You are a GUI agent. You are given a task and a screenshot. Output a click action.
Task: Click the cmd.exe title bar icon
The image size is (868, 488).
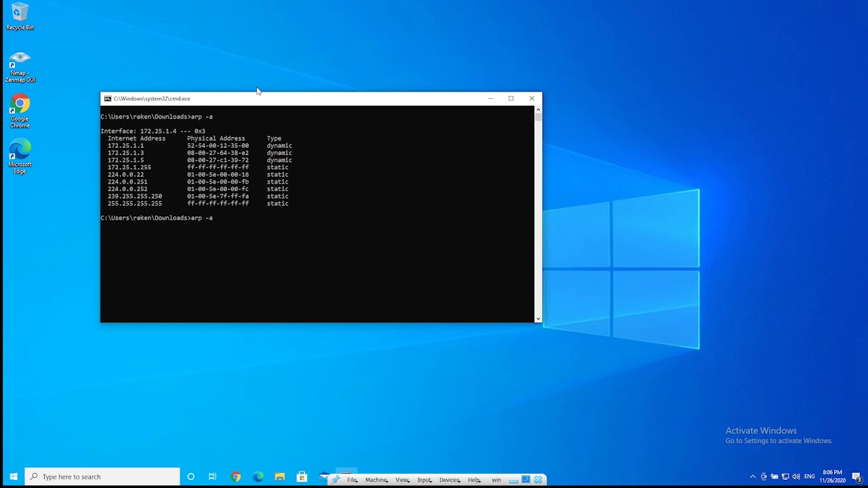tap(107, 99)
